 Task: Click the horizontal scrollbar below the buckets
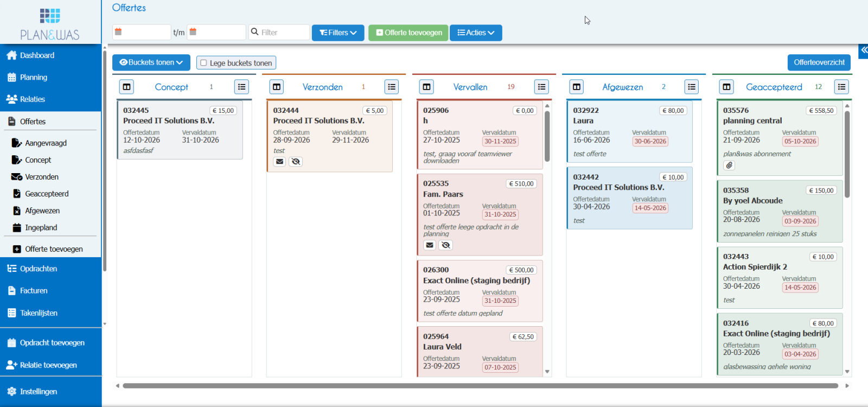tap(480, 386)
